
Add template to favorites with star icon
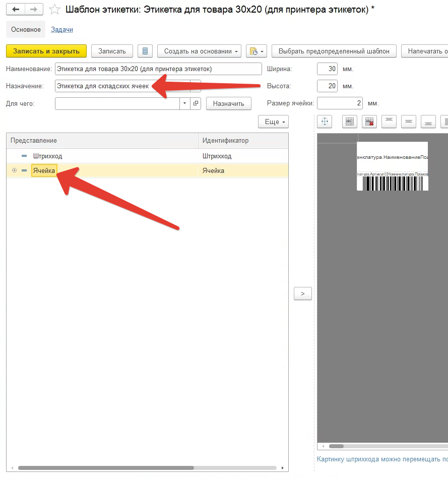(54, 10)
